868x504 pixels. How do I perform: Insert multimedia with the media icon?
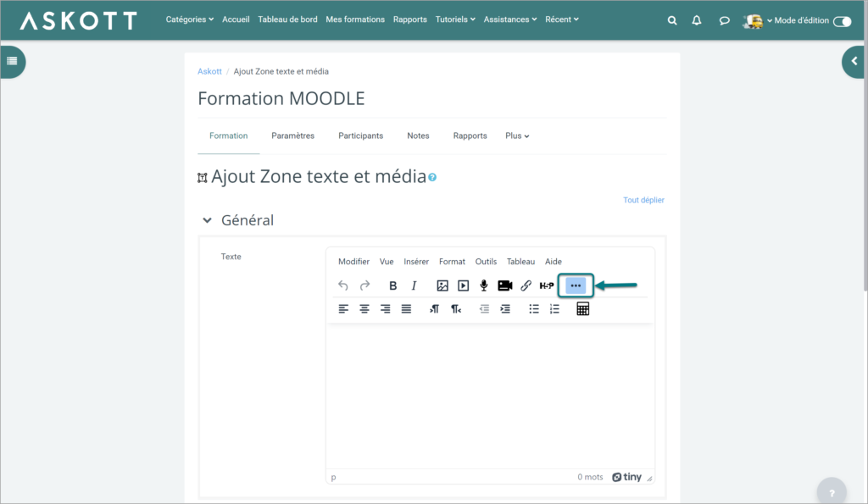(x=464, y=285)
